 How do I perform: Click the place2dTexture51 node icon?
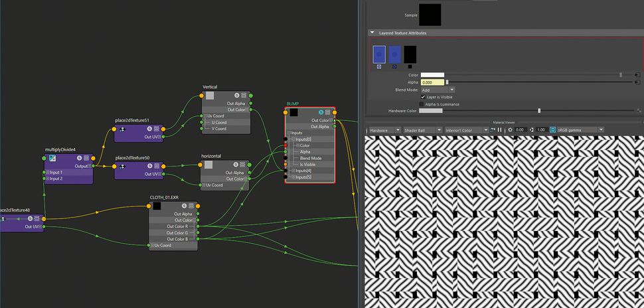tap(121, 129)
